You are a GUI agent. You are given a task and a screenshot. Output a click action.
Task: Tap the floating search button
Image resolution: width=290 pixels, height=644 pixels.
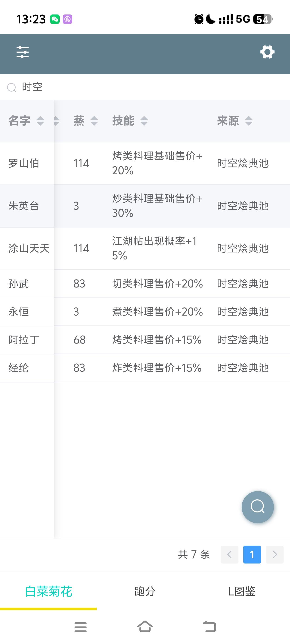(258, 507)
